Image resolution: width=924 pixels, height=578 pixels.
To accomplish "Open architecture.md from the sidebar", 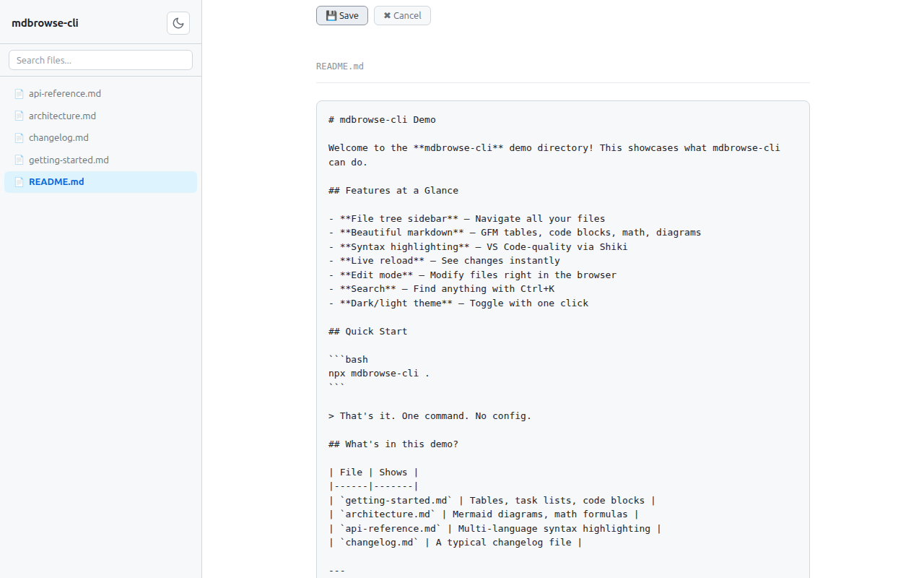I will (x=100, y=116).
